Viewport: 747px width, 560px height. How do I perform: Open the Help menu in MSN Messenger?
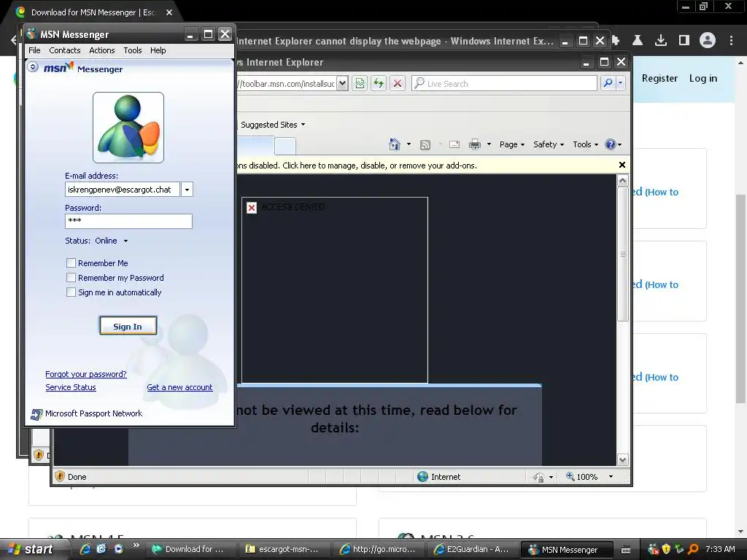158,50
